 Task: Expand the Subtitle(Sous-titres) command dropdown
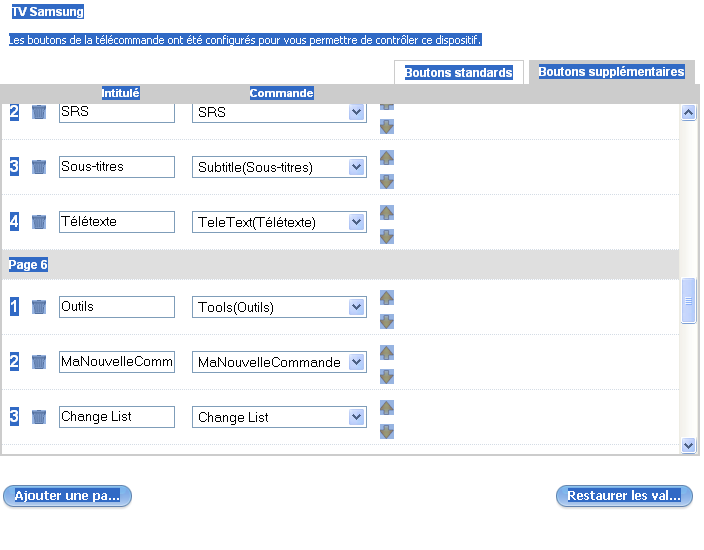pos(357,167)
